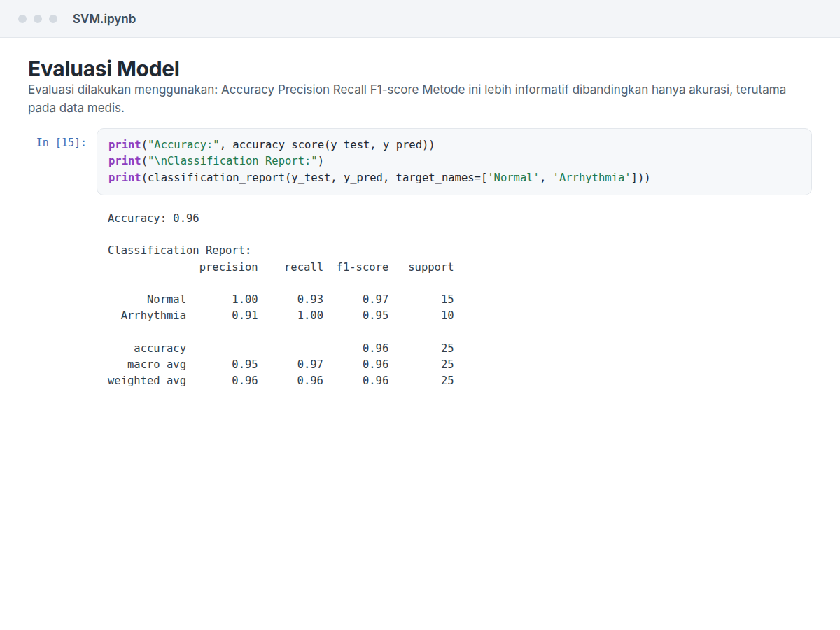
Task: Select the "Evaluasi Model" heading
Action: point(104,69)
